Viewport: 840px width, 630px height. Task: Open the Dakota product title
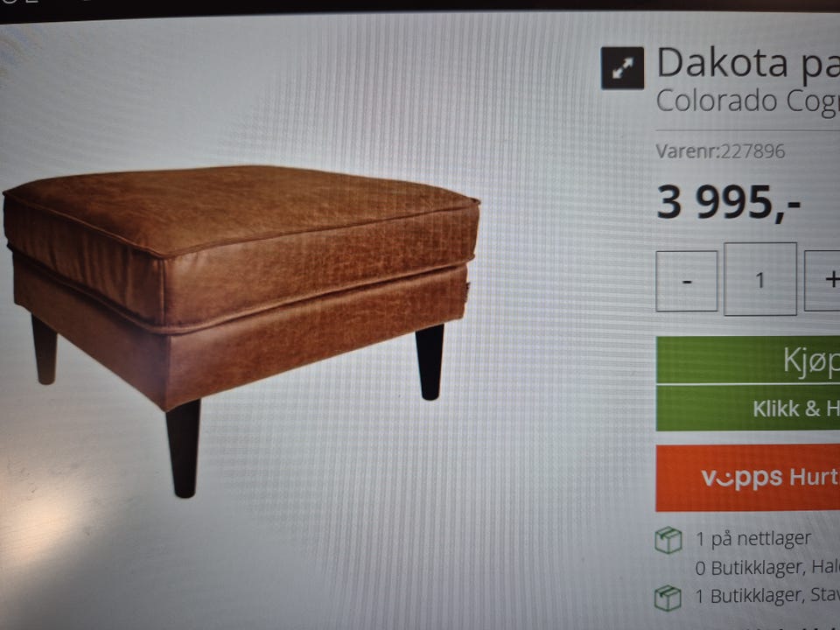pyautogui.click(x=748, y=63)
